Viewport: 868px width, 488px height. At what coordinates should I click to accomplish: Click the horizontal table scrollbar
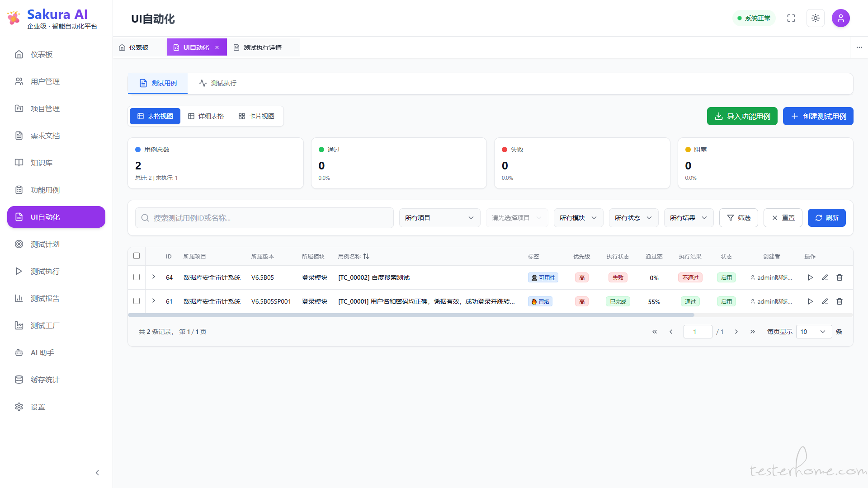[410, 315]
